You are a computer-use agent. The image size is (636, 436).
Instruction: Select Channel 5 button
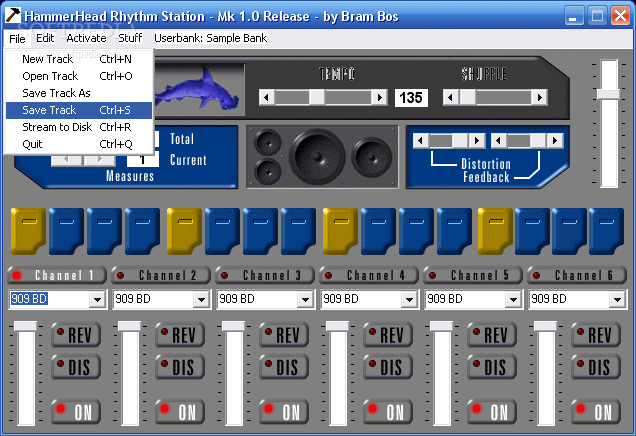pos(473,275)
